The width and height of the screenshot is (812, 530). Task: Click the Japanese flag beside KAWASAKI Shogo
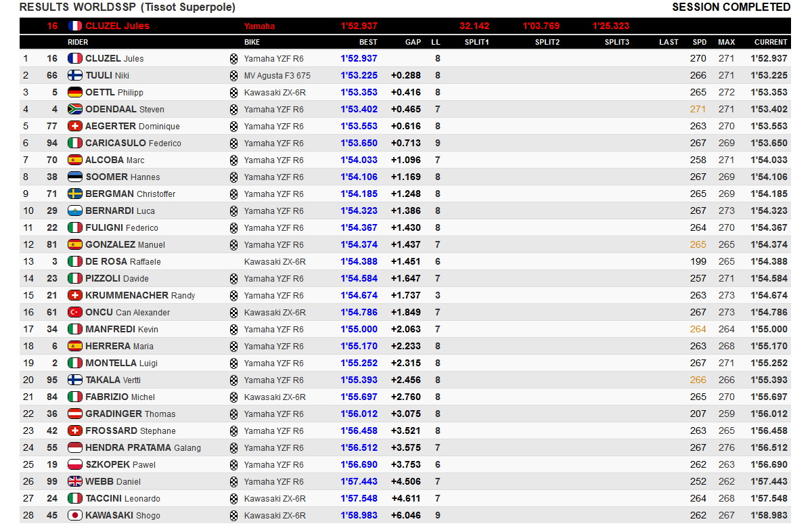75,515
